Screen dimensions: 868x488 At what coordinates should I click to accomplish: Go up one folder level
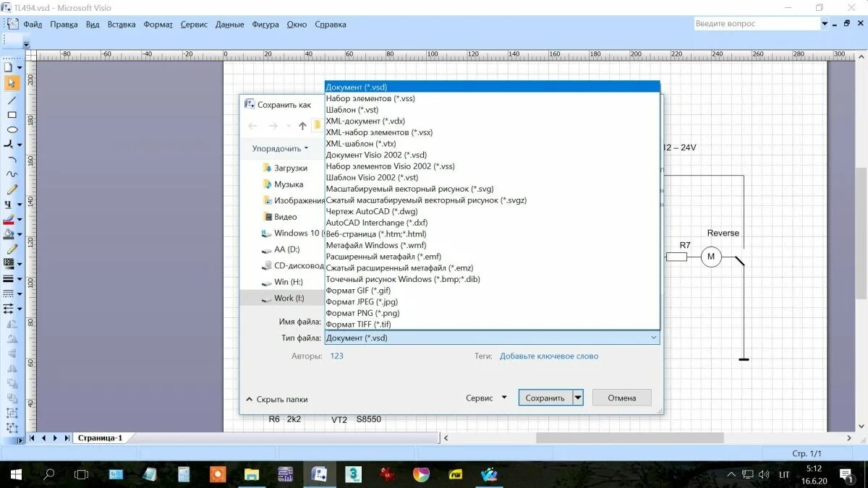(302, 126)
